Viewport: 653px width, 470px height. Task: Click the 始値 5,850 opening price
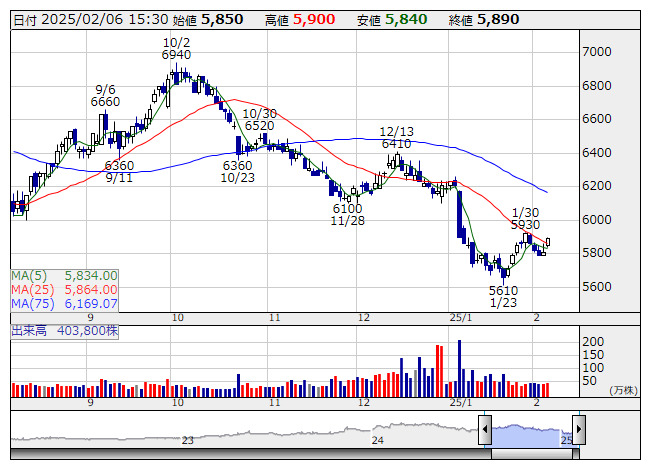click(x=208, y=20)
